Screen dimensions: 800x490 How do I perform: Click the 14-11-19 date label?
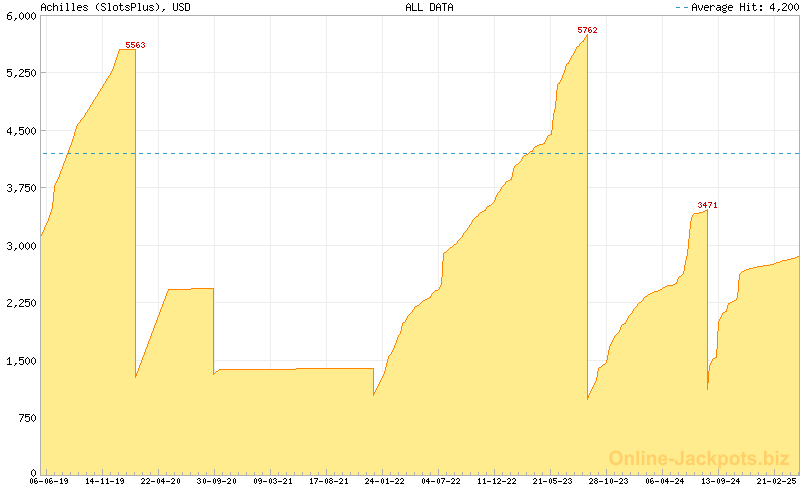[x=105, y=481]
